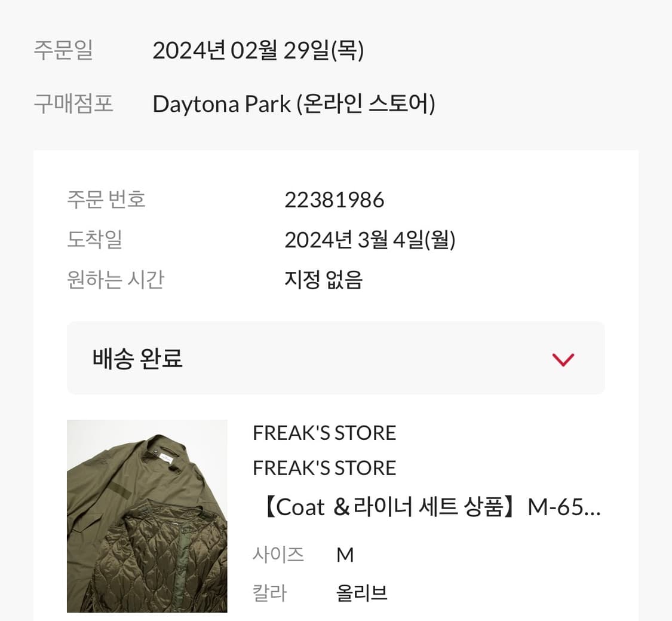Click the 주문 번호 label

click(x=106, y=200)
